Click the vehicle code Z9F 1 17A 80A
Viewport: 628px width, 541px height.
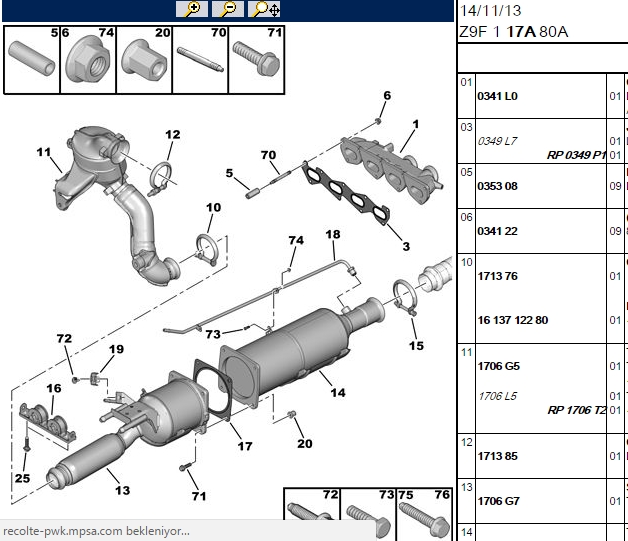[x=513, y=32]
